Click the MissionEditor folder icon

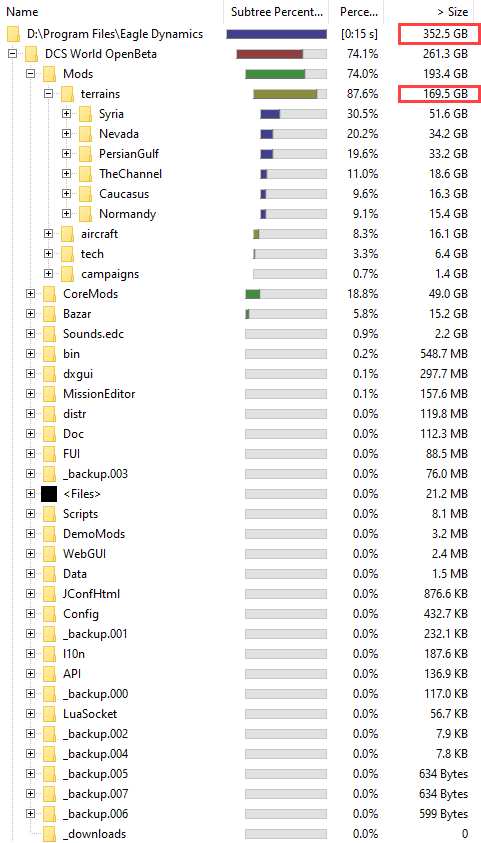pos(49,394)
